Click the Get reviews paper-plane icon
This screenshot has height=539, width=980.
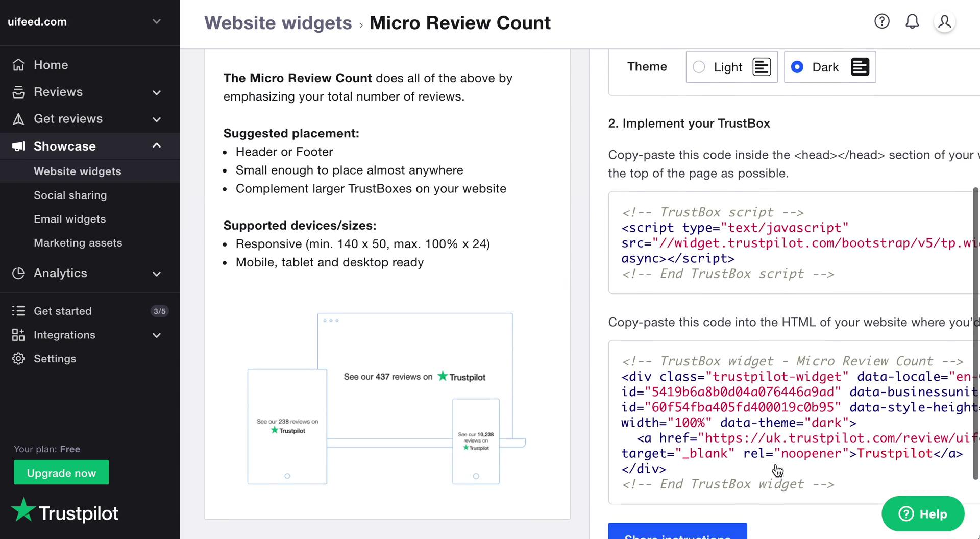pos(18,119)
